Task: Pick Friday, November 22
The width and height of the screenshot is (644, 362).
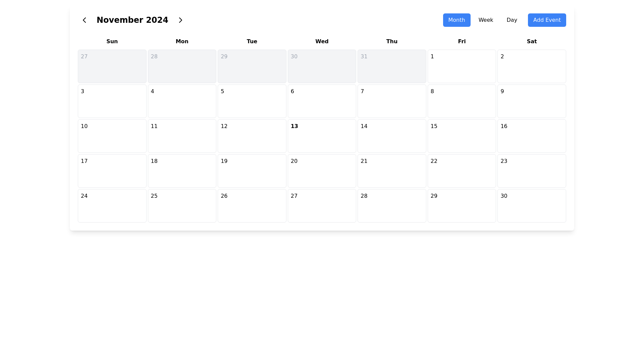Action: pos(462,171)
